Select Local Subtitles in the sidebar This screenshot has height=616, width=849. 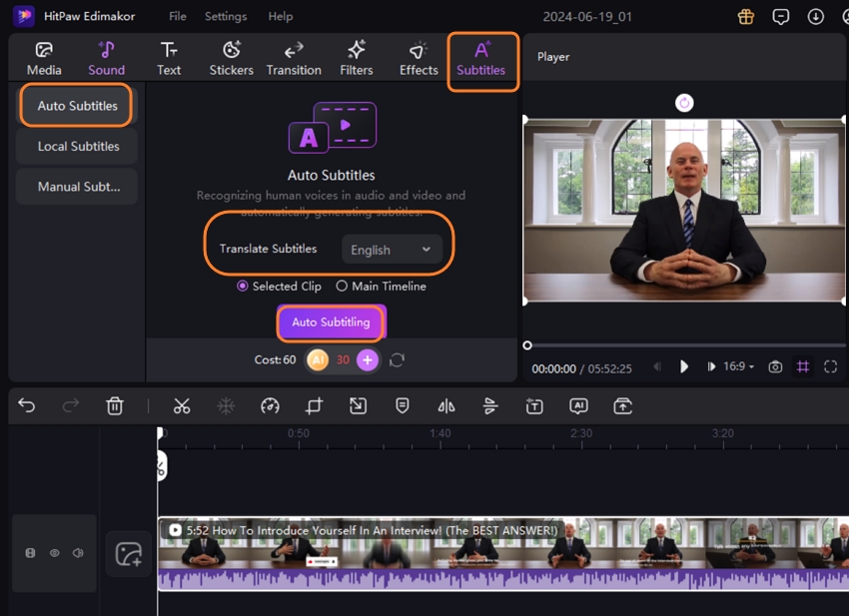[x=76, y=146]
